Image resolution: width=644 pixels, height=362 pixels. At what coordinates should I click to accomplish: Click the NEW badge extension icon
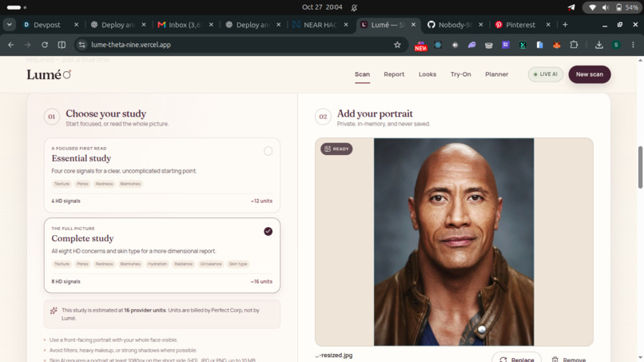coord(420,46)
